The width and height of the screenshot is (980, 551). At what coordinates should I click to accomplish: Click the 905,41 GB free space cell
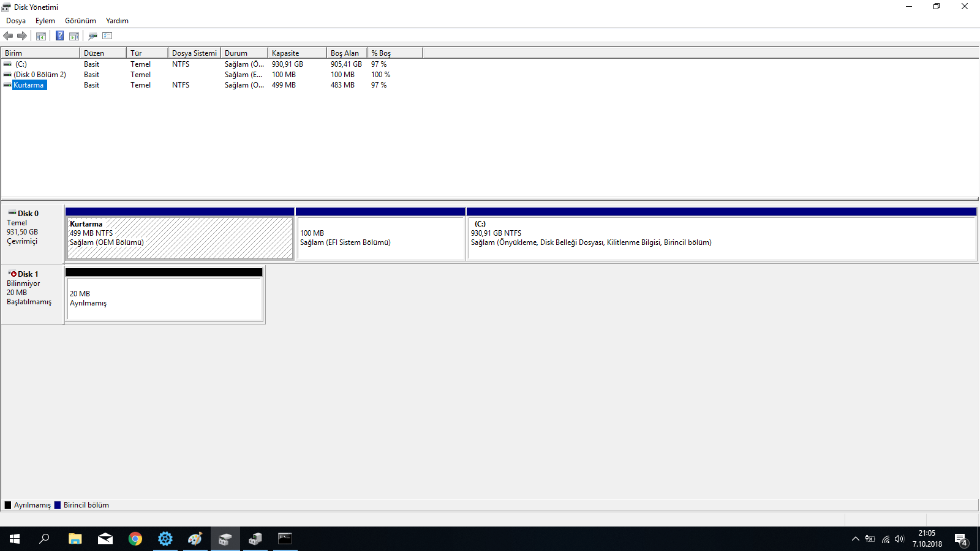click(x=346, y=64)
